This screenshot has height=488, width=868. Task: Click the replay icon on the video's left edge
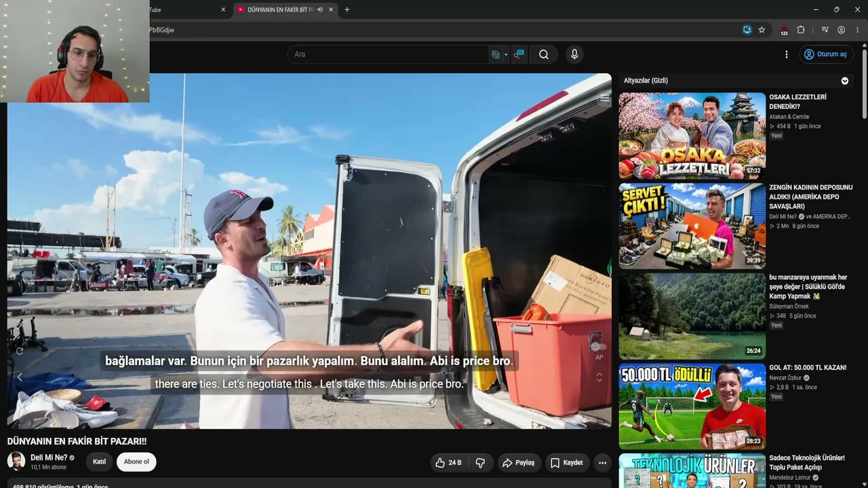19,350
